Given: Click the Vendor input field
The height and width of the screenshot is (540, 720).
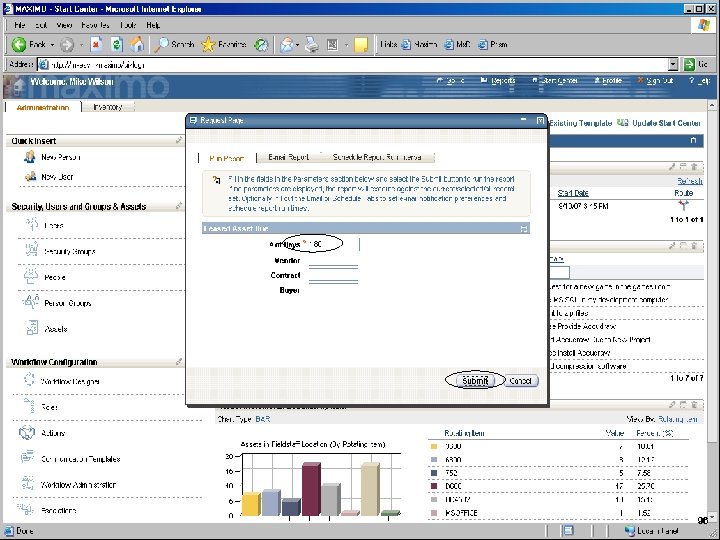Looking at the screenshot, I should (333, 260).
